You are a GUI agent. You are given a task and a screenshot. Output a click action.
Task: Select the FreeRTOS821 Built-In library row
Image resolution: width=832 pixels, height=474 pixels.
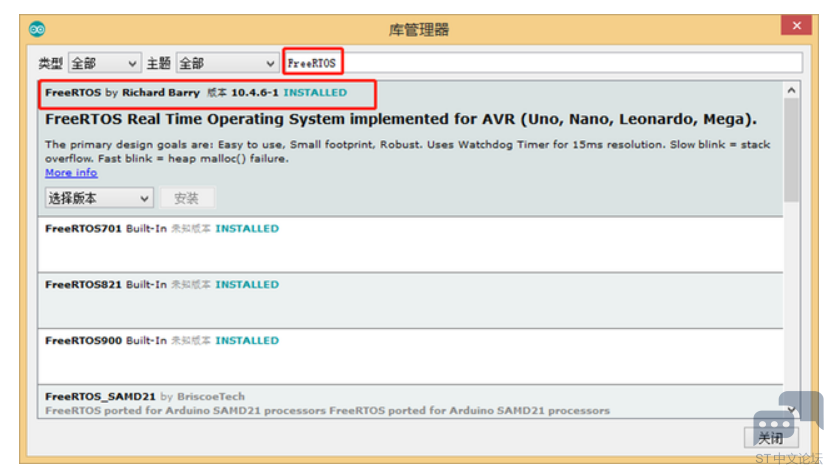tap(410, 301)
